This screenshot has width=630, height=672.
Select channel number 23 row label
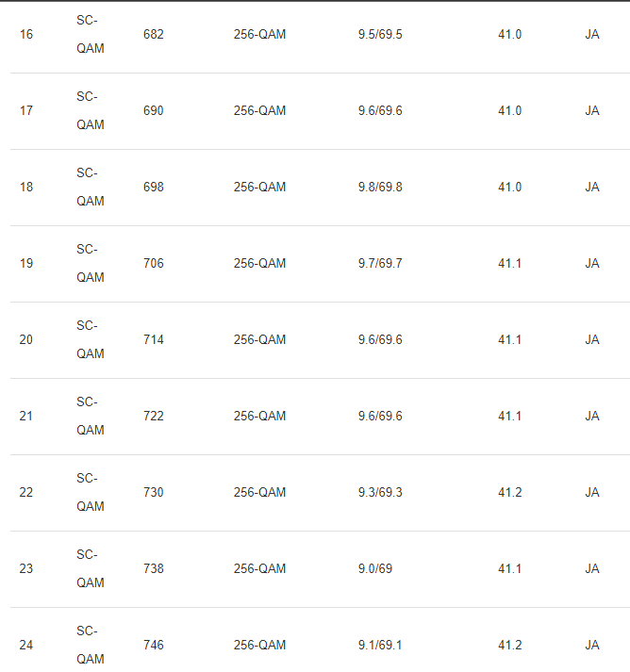coord(26,569)
